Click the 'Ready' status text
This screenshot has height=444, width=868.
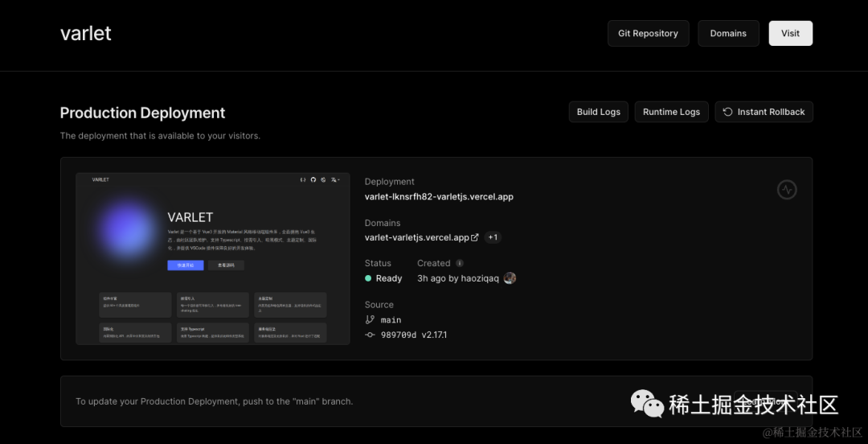click(x=389, y=278)
